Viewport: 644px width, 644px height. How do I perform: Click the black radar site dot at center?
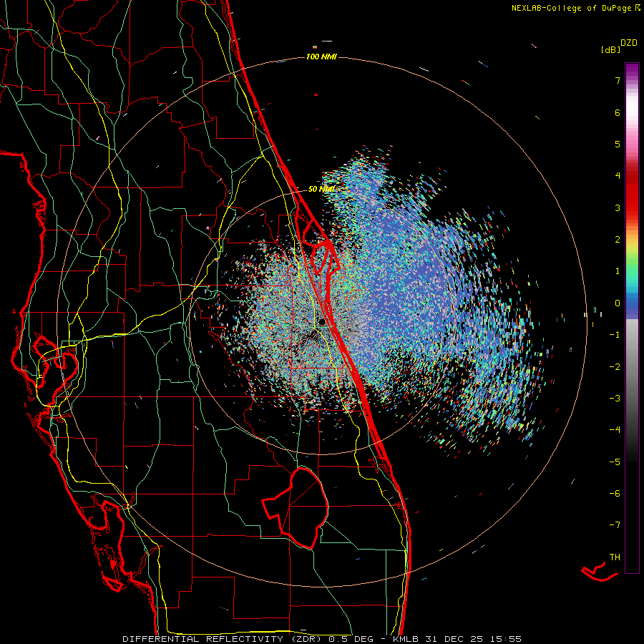(x=322, y=321)
